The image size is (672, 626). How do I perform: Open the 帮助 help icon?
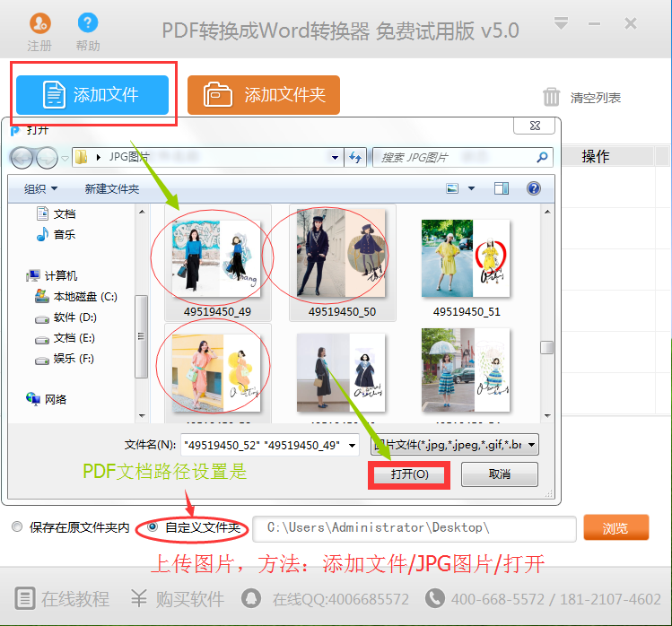coord(88,22)
